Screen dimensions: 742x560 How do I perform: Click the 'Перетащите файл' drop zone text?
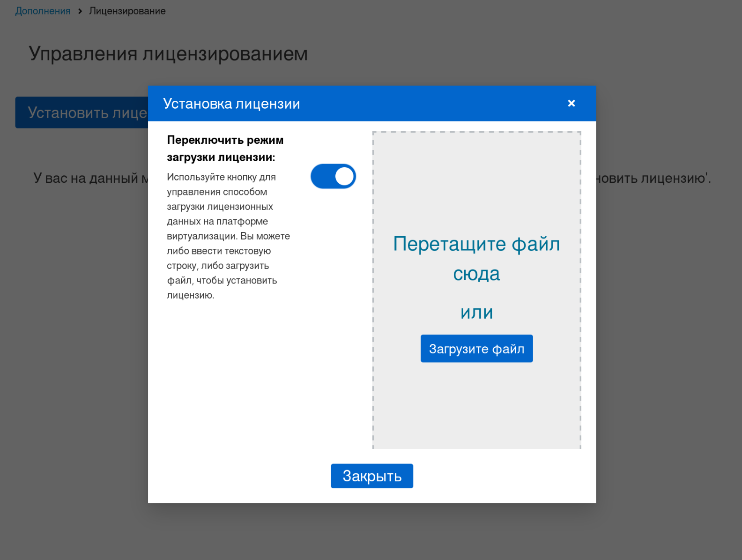tap(476, 244)
